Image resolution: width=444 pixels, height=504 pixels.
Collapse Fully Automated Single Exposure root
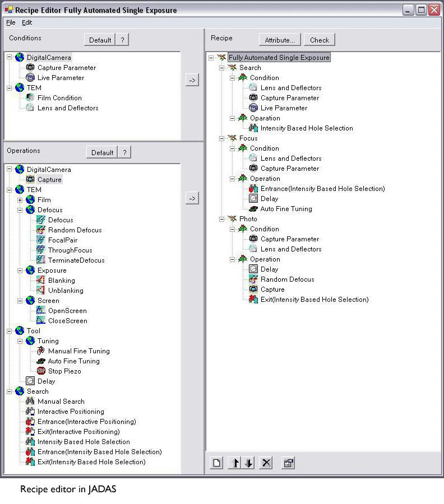tap(211, 58)
